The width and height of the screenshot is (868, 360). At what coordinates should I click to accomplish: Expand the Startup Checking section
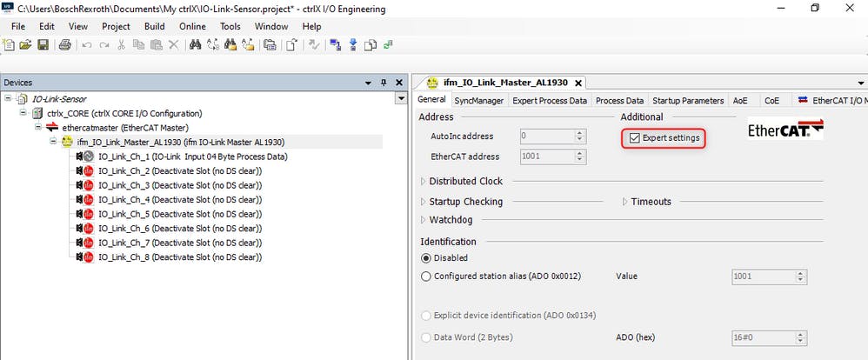(x=424, y=202)
